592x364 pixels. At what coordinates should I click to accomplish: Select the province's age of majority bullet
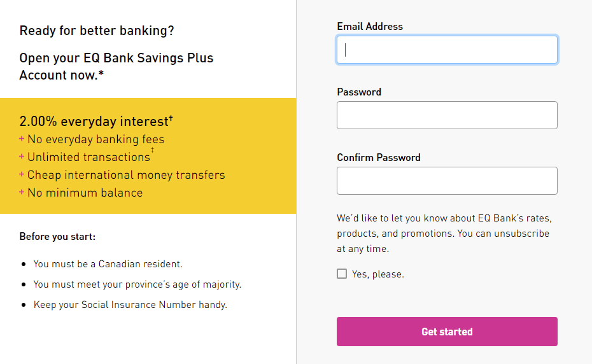coord(137,284)
